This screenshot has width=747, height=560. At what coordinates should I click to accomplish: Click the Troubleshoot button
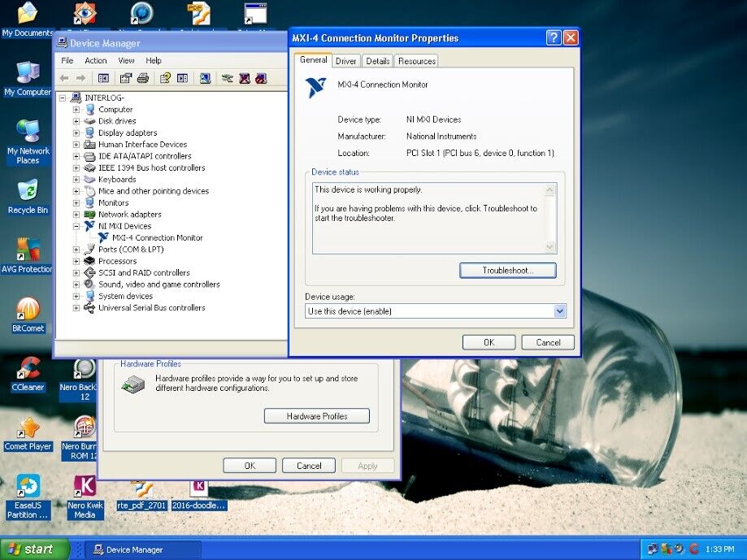(508, 271)
